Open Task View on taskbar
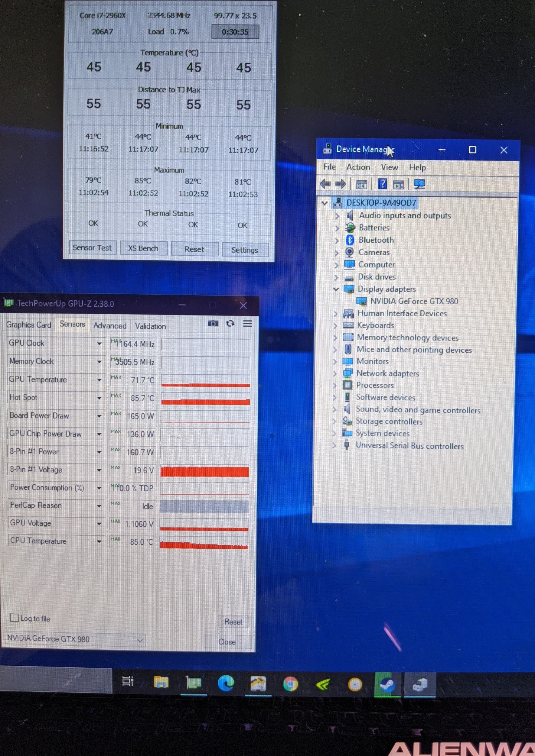 click(x=128, y=681)
